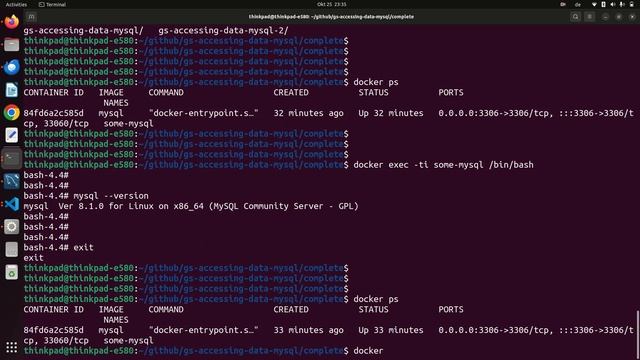Show Applications grid at dock bottom
Image resolution: width=640 pixels, height=360 pixels.
click(x=11, y=347)
